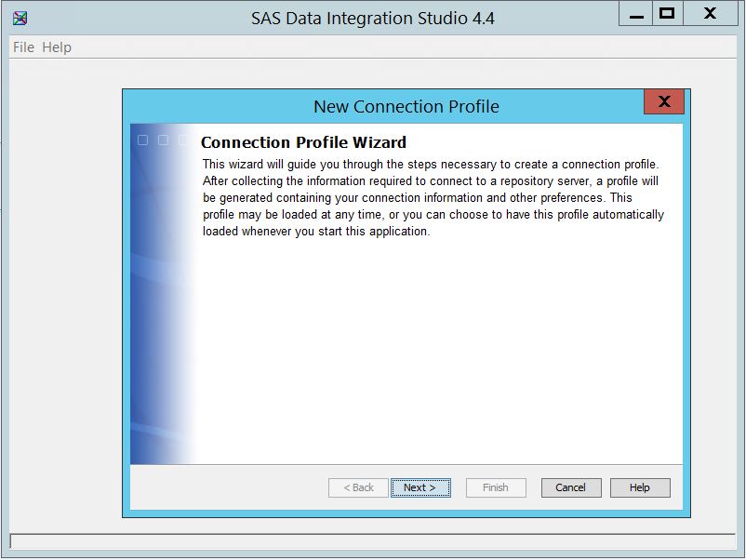
Task: Click the SAS Data Integration Studio 4.4 title
Action: click(373, 19)
